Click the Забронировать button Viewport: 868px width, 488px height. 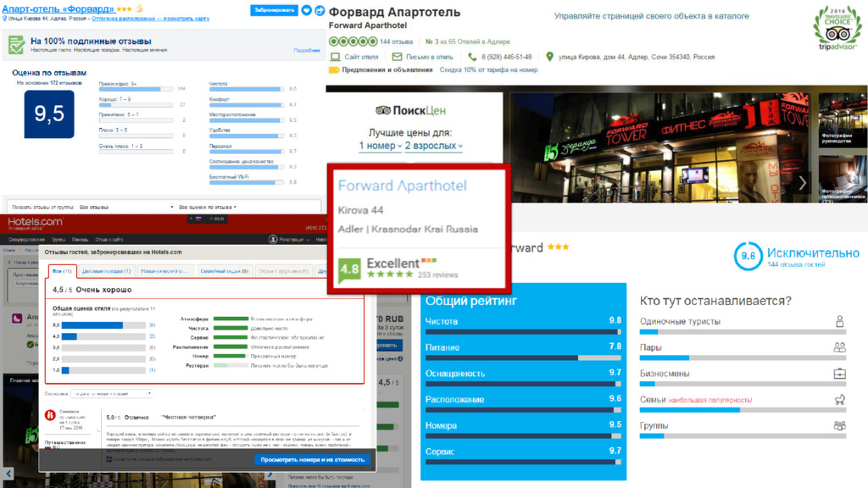274,10
